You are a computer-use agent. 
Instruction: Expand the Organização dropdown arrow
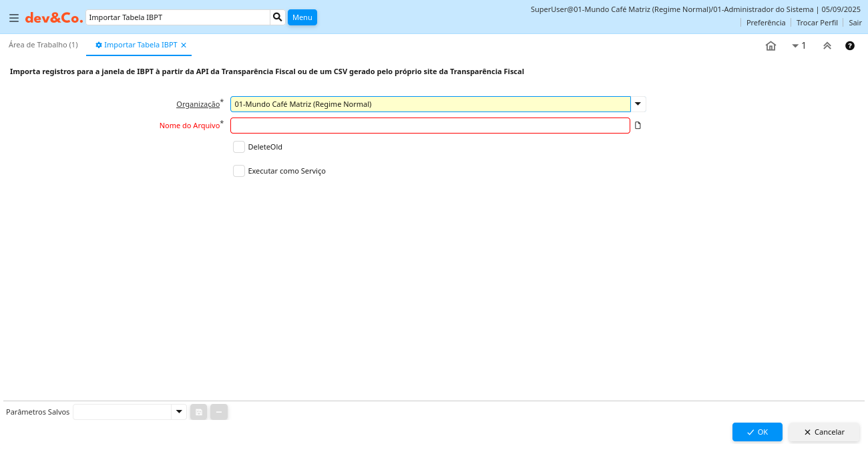[x=638, y=104]
